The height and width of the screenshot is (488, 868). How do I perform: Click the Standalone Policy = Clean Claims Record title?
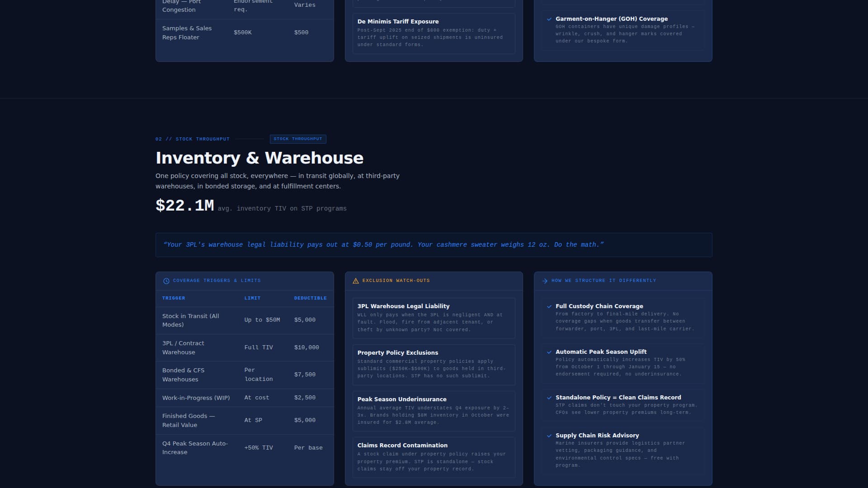click(618, 398)
